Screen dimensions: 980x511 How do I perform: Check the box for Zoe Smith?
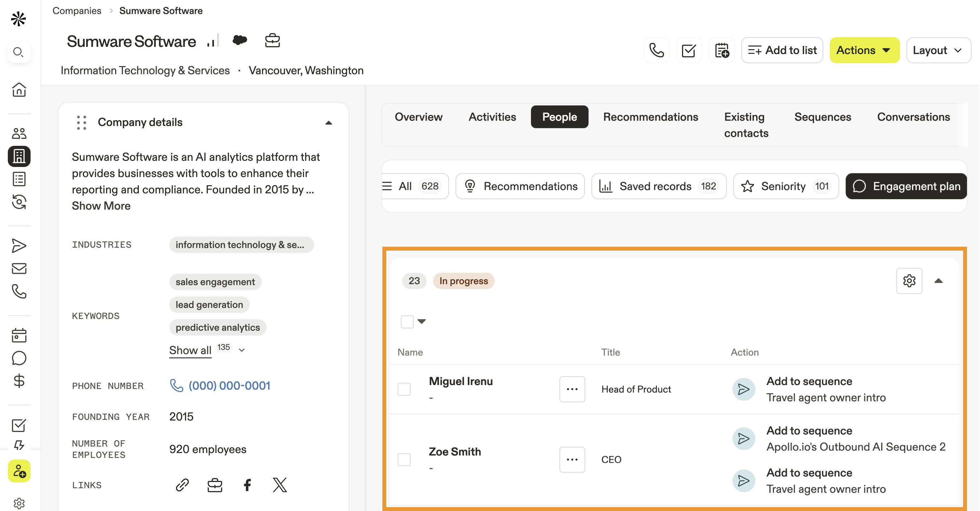pyautogui.click(x=404, y=459)
